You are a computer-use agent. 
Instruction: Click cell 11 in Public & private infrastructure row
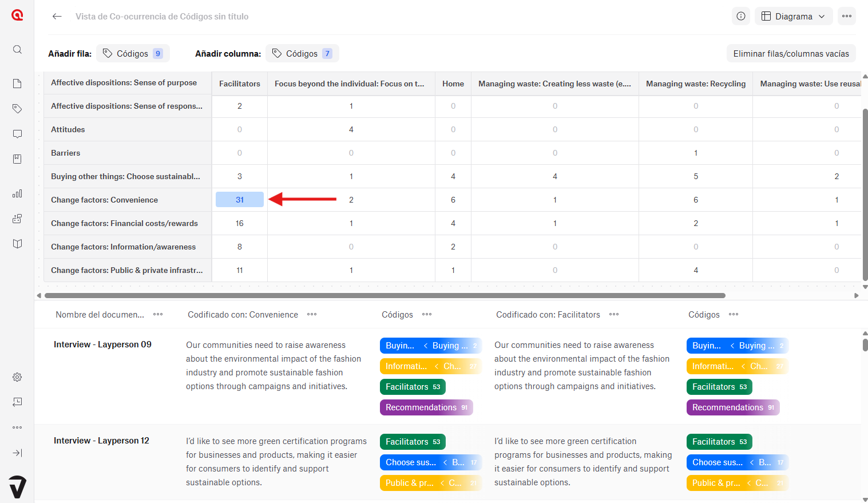(x=240, y=270)
